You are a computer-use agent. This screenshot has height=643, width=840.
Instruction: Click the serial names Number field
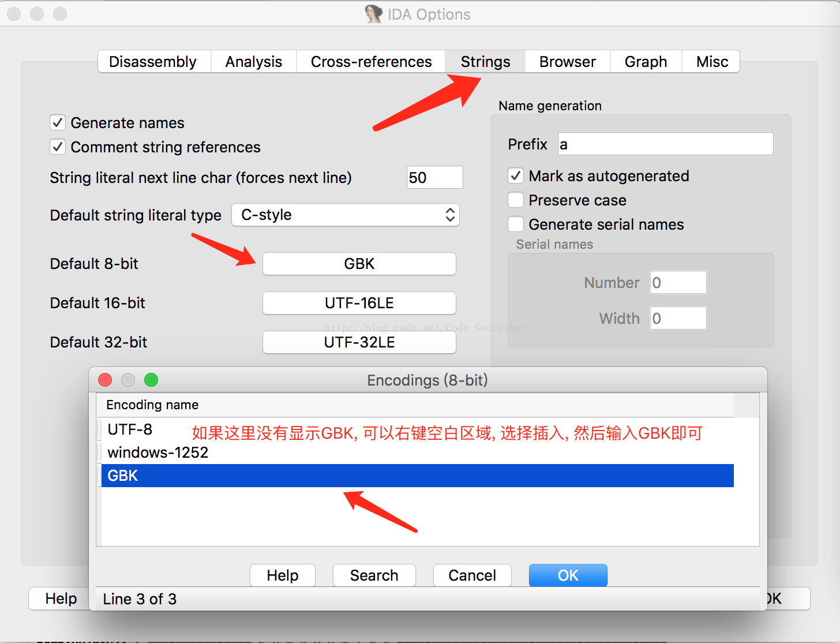click(678, 282)
